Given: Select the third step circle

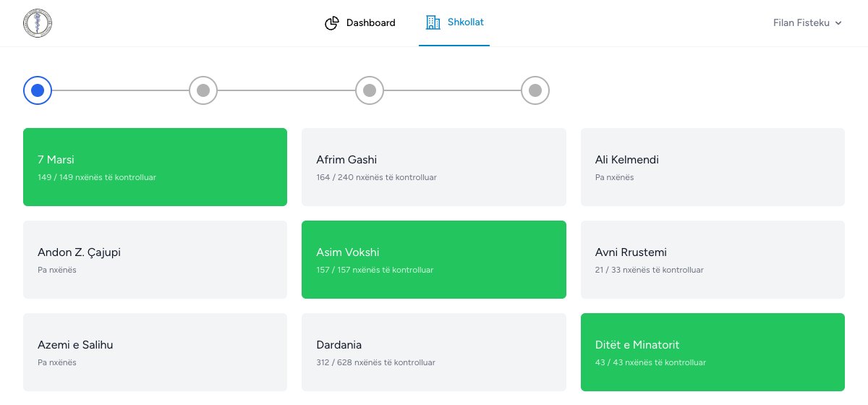Looking at the screenshot, I should coord(370,90).
